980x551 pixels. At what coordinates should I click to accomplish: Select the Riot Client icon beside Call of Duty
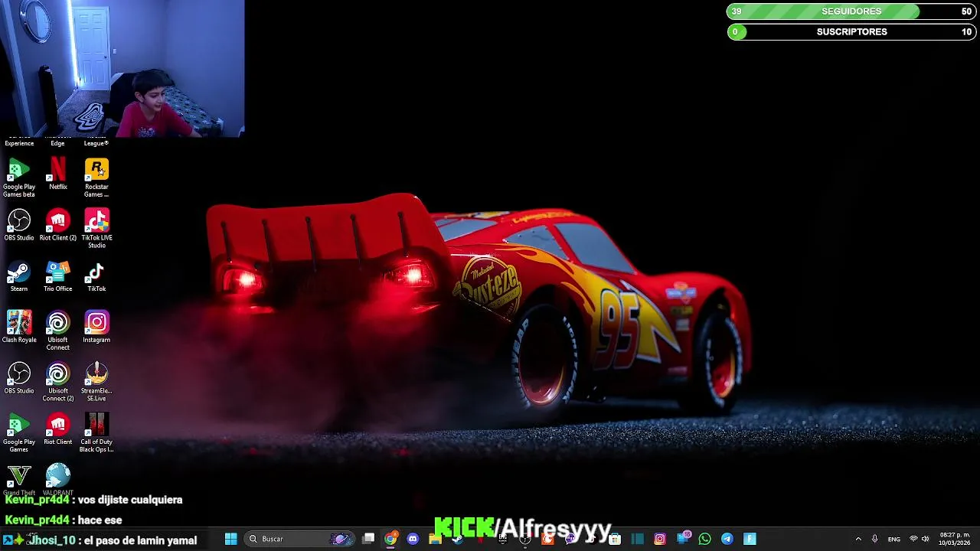tap(58, 429)
